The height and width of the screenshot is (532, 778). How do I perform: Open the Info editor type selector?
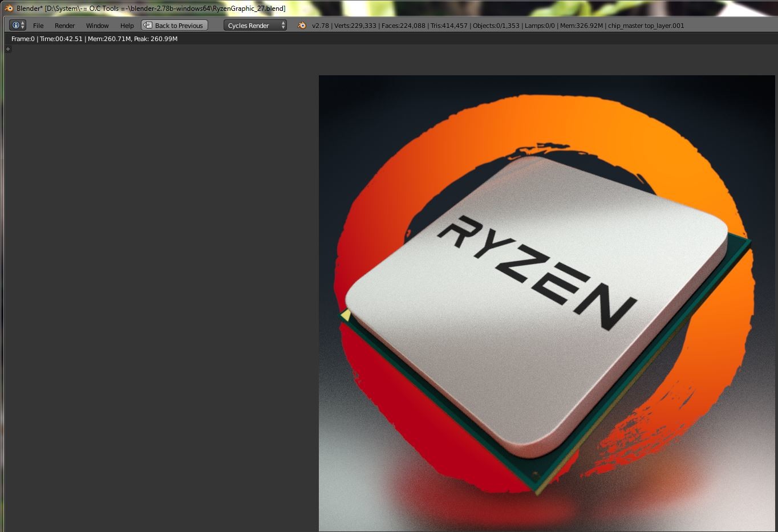coord(18,25)
